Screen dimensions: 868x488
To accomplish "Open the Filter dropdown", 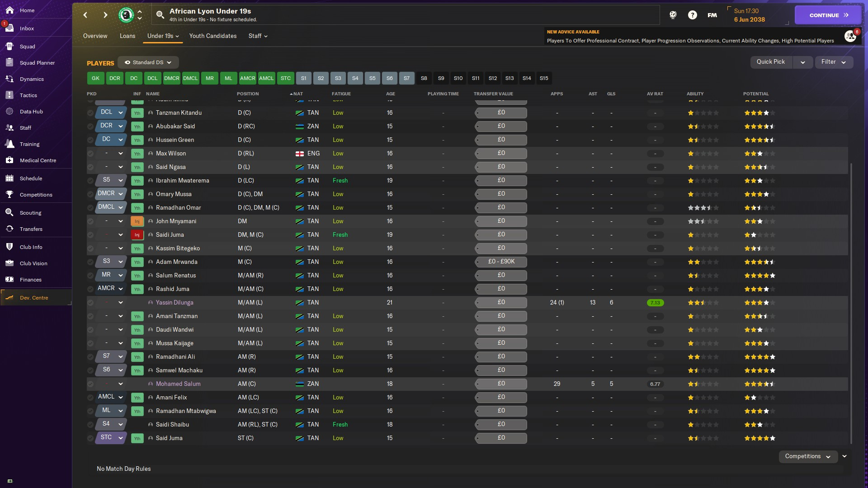I will coord(834,62).
